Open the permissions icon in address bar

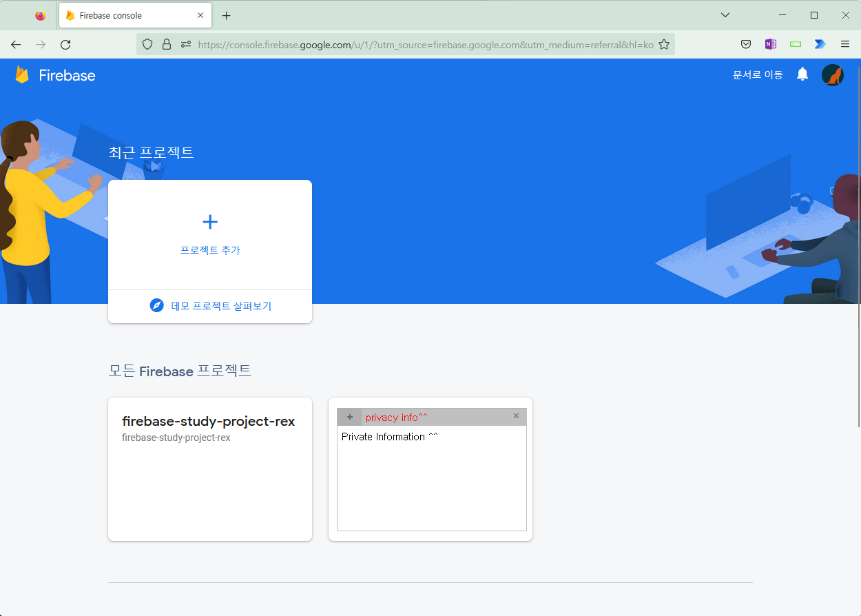click(185, 44)
